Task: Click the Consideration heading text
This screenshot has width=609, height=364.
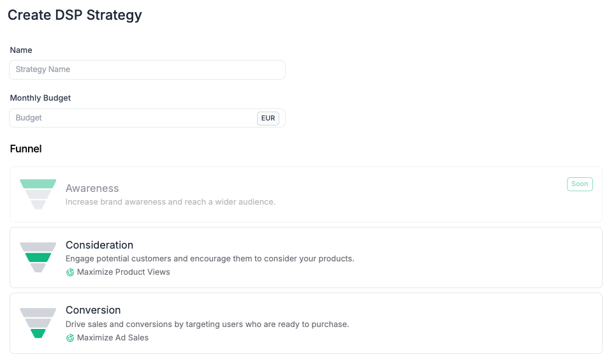Action: click(x=99, y=245)
